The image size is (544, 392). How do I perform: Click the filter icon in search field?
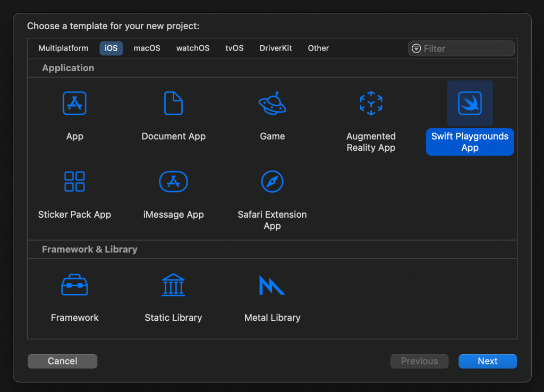pyautogui.click(x=416, y=48)
